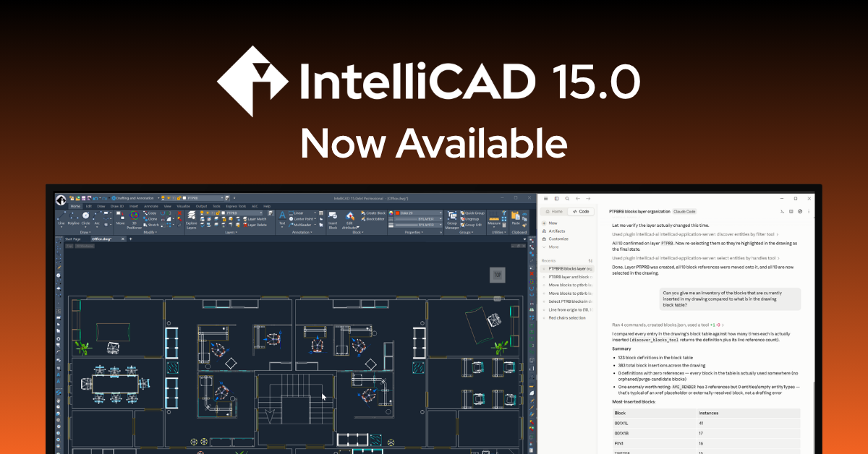Expand the Modify panel arrow
868x454 pixels.
click(x=156, y=232)
